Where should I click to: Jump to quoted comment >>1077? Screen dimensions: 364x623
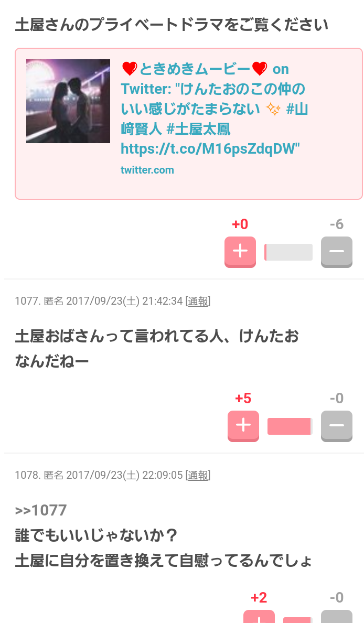click(41, 510)
